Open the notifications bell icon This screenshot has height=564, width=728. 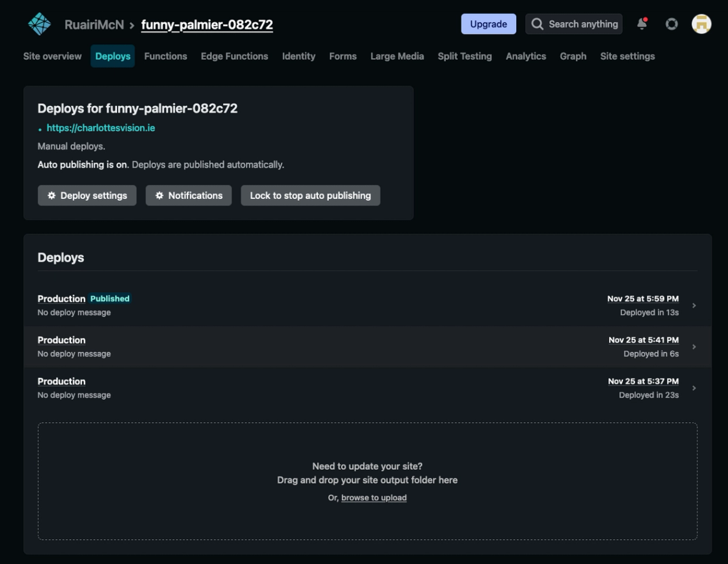click(x=642, y=24)
